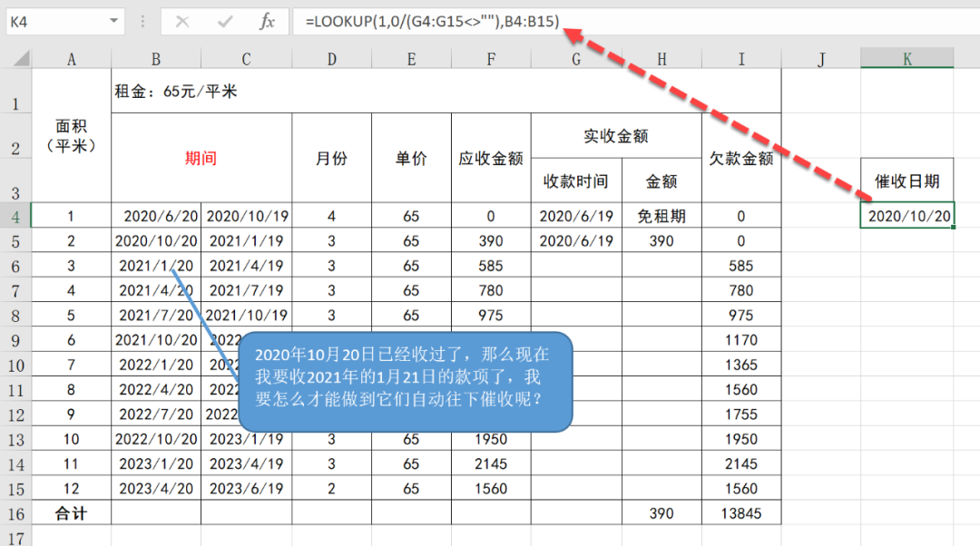This screenshot has width=980, height=546.
Task: Click cell 2023/4/19 in row 14
Action: tap(246, 463)
